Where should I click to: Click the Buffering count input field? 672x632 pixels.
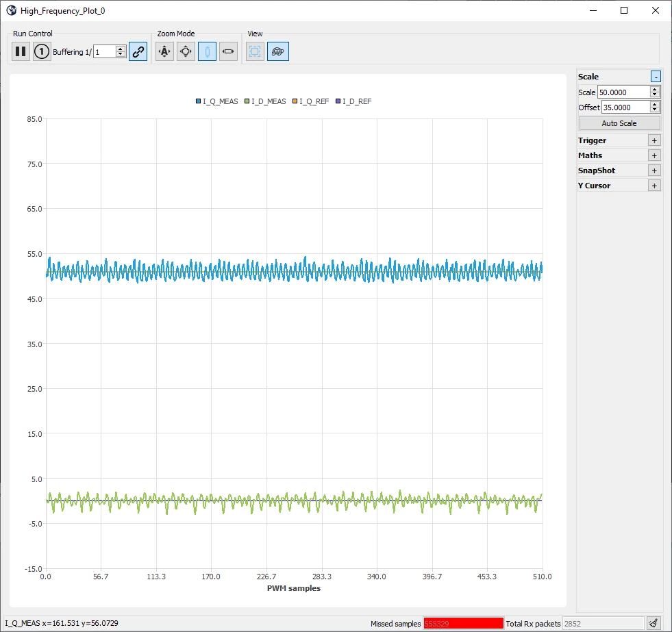(105, 52)
